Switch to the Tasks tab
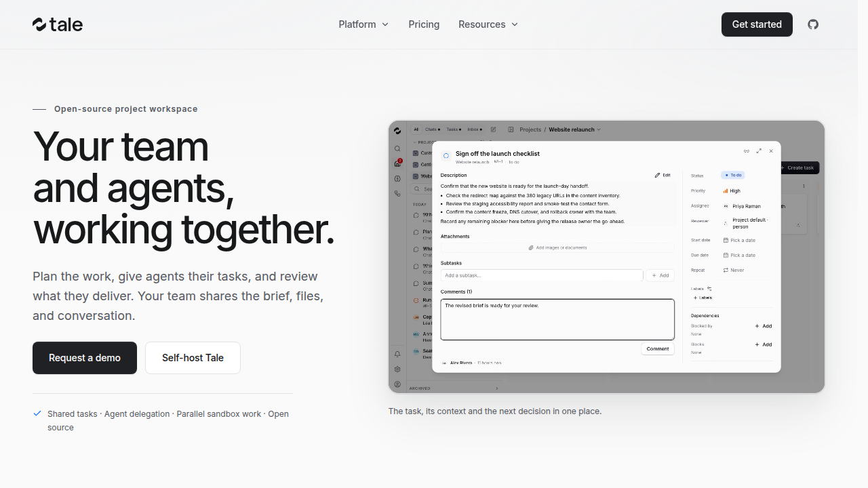Viewport: 868px width, 488px height. [x=454, y=129]
